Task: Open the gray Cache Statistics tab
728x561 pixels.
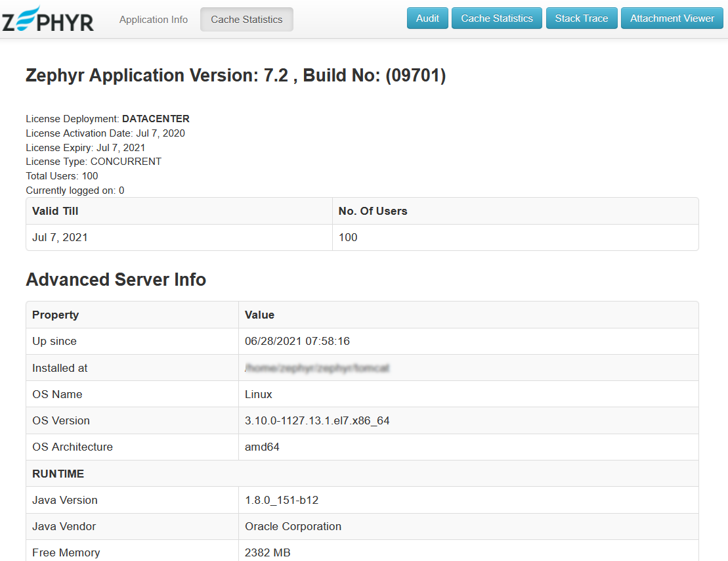Action: click(x=247, y=20)
